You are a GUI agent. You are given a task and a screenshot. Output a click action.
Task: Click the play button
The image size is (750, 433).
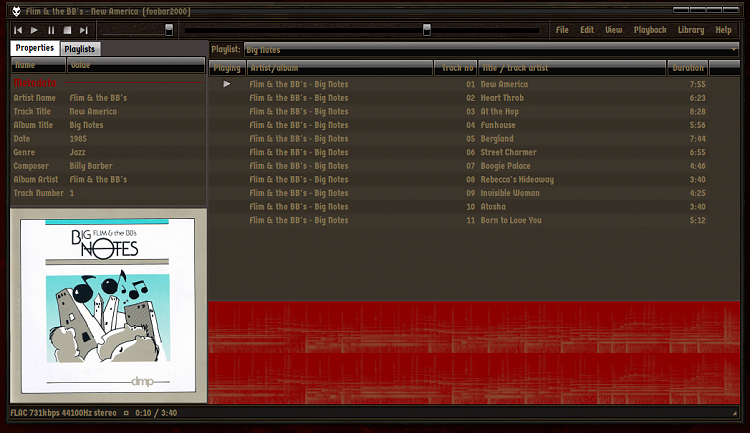pyautogui.click(x=34, y=30)
